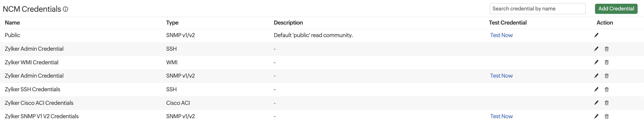Edit the Zylker SSH Credentials entry
644x127 pixels.
pyautogui.click(x=596, y=89)
